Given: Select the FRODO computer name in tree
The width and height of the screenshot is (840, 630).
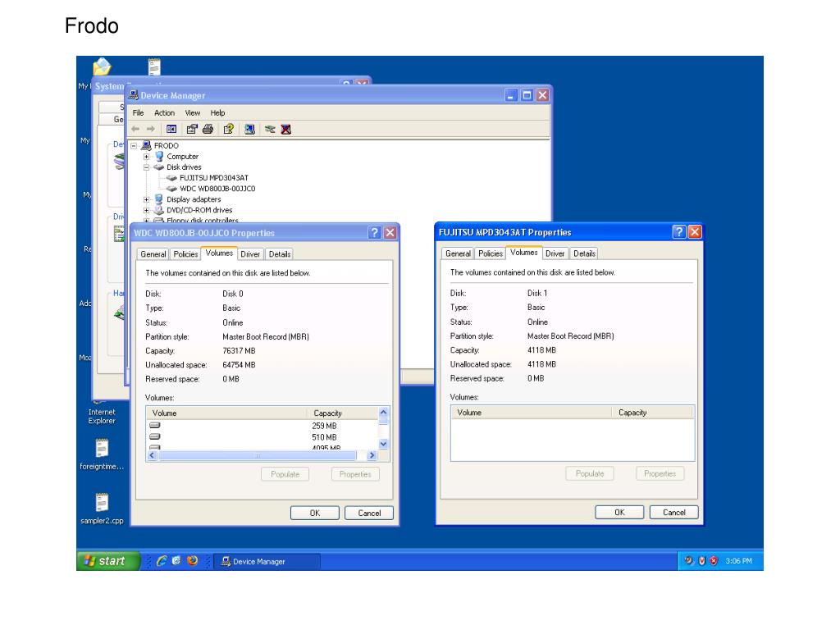Looking at the screenshot, I should point(166,146).
